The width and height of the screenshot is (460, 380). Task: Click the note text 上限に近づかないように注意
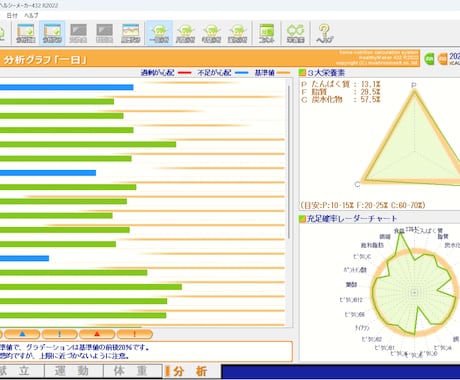65,356
